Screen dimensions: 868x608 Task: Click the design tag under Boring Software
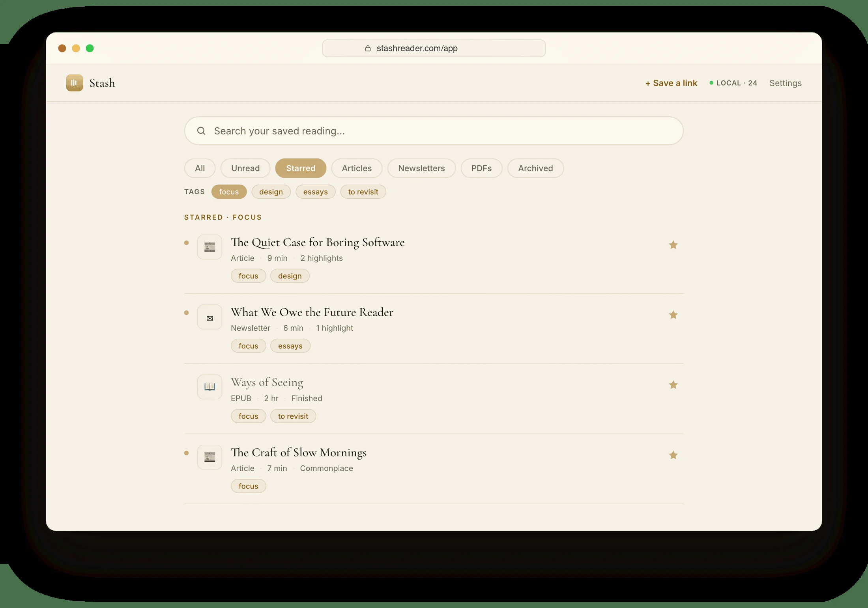(290, 276)
